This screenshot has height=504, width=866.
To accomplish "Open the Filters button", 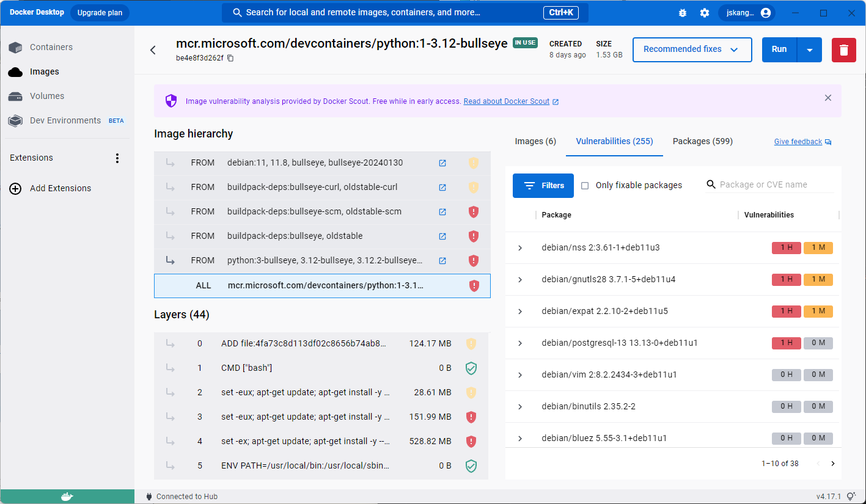I will pyautogui.click(x=543, y=186).
